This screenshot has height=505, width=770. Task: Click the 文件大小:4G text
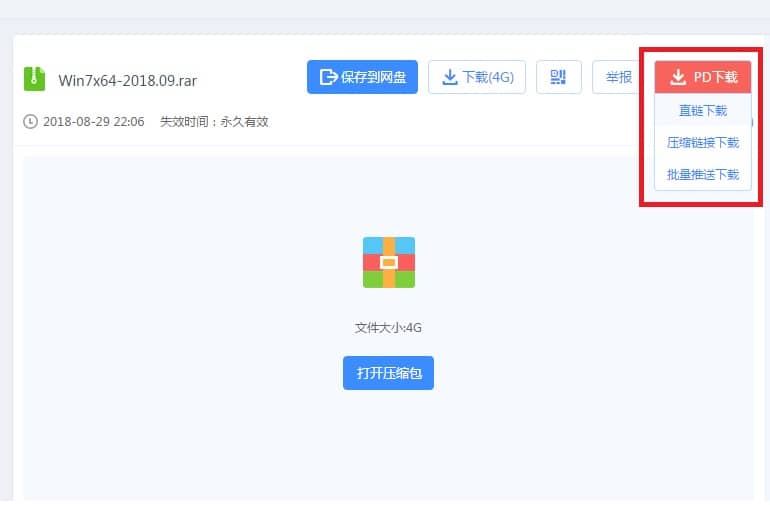388,328
